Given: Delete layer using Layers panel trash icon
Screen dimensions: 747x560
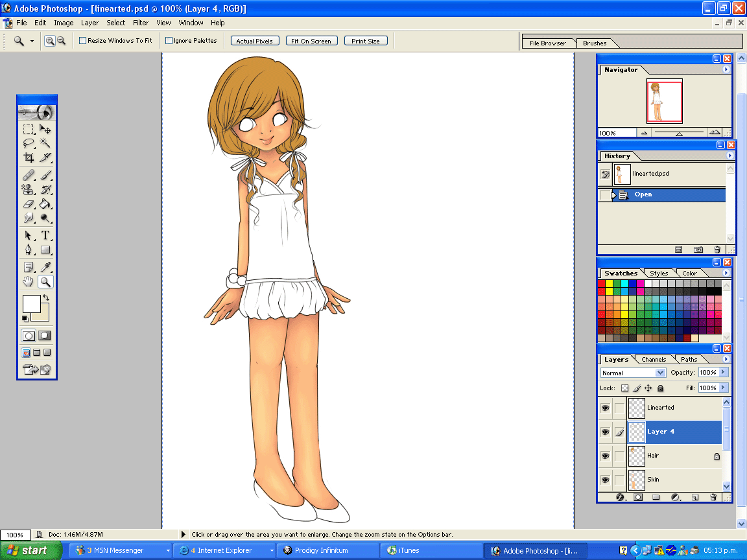Looking at the screenshot, I should coord(713,497).
